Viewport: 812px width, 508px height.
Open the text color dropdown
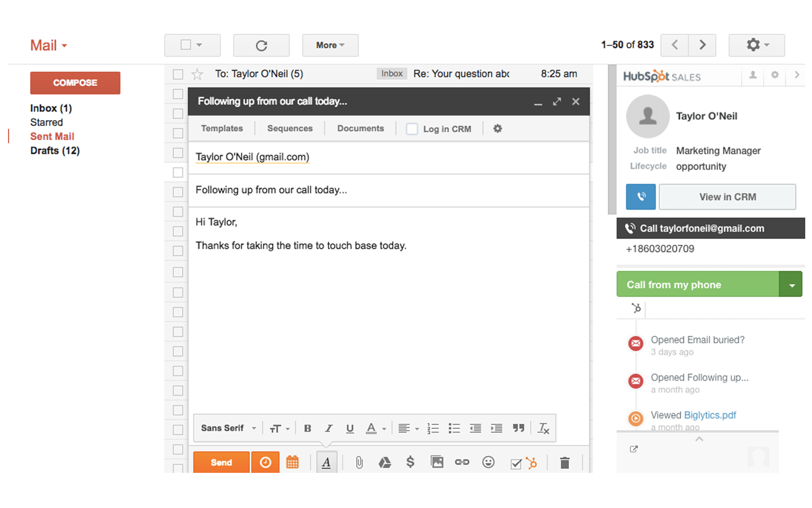(376, 428)
